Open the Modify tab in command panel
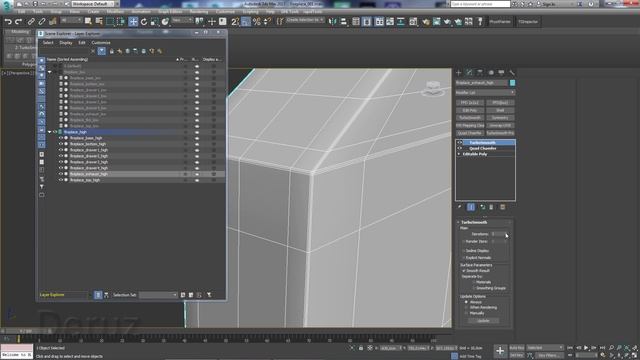 click(469, 72)
